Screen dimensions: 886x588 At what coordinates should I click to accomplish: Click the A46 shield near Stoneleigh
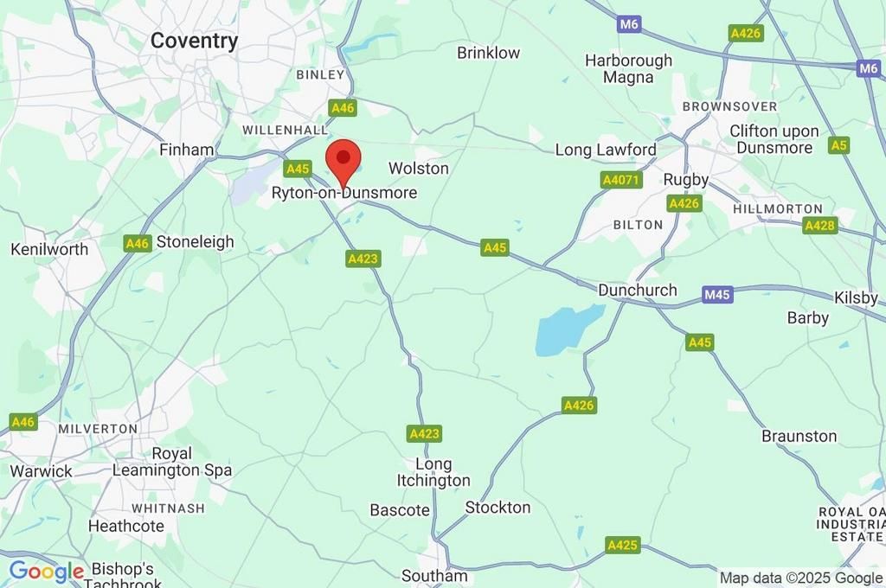138,244
